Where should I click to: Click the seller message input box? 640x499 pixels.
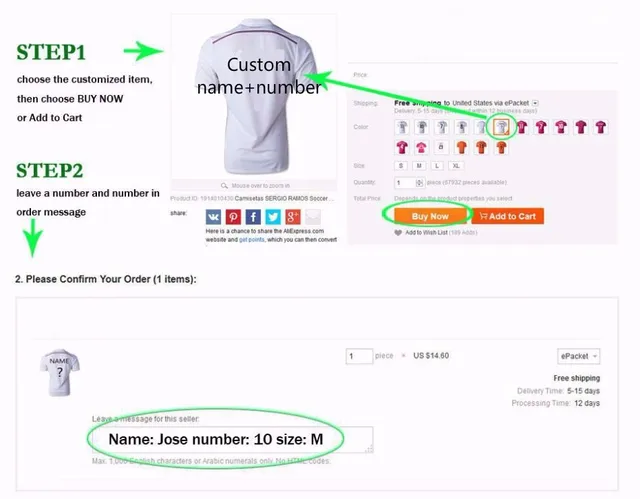coord(233,439)
